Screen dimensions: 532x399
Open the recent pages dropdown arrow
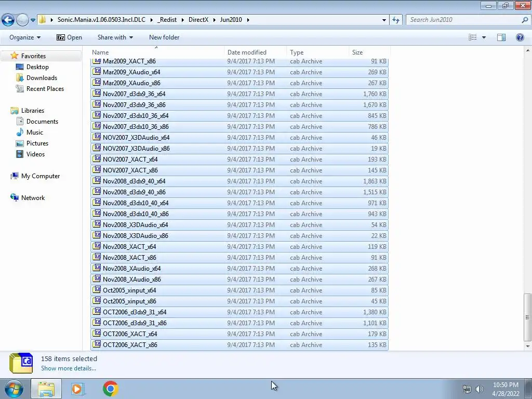33,20
